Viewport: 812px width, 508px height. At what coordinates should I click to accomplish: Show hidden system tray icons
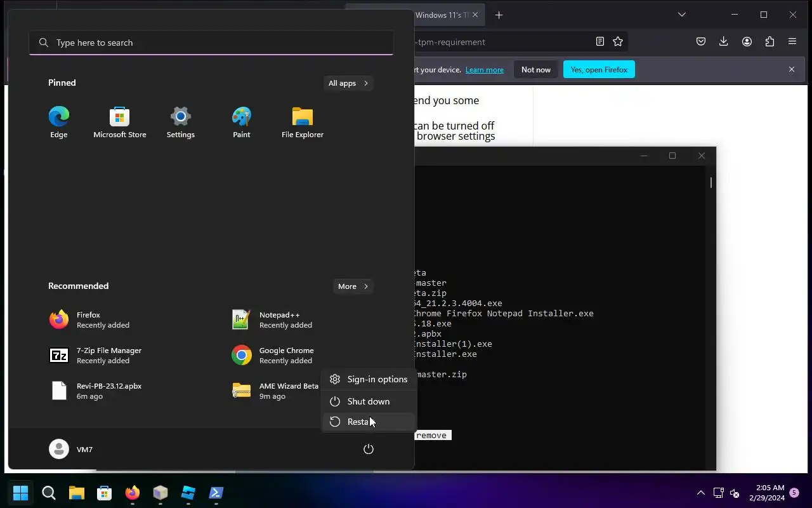(x=700, y=493)
